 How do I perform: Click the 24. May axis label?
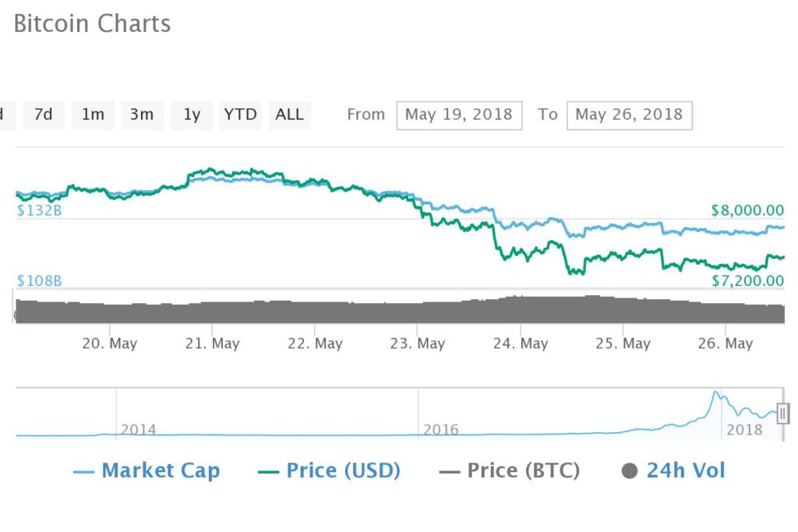pyautogui.click(x=520, y=344)
